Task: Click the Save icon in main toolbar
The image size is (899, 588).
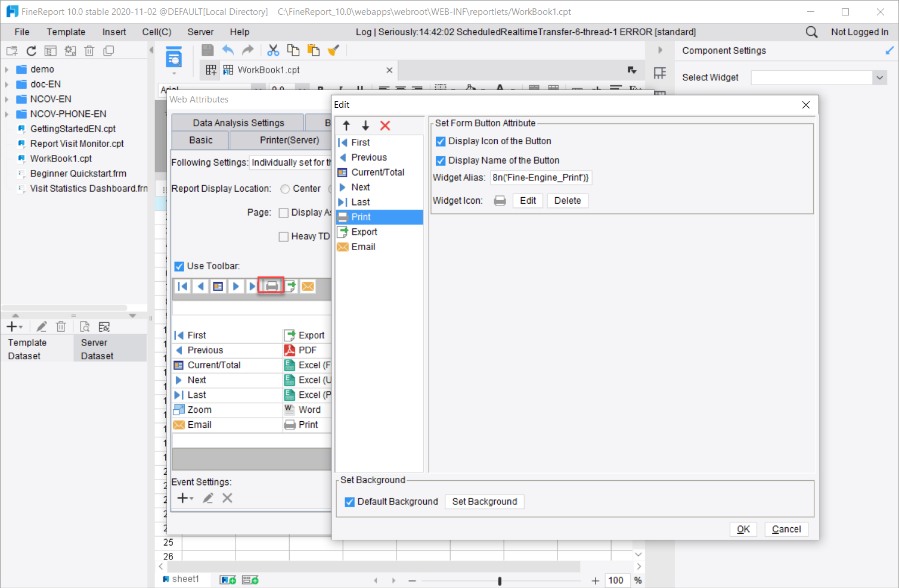Action: click(x=207, y=50)
